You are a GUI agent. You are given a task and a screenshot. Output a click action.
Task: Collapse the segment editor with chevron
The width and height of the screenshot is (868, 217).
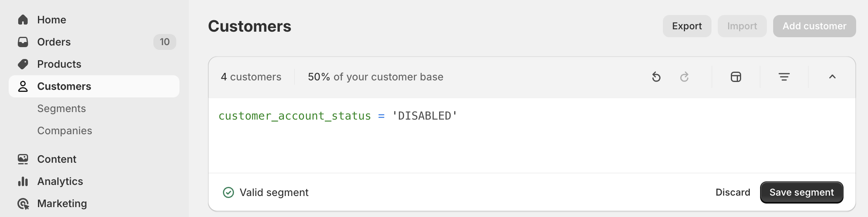pyautogui.click(x=832, y=77)
